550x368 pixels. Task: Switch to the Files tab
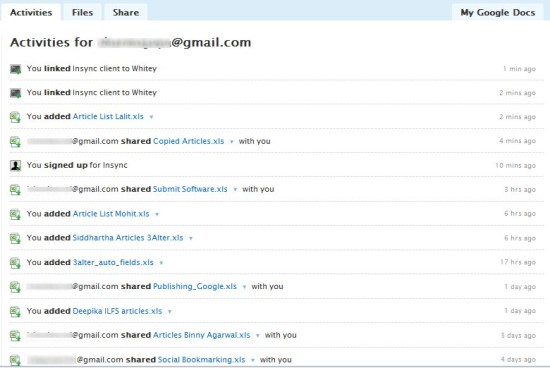point(82,13)
